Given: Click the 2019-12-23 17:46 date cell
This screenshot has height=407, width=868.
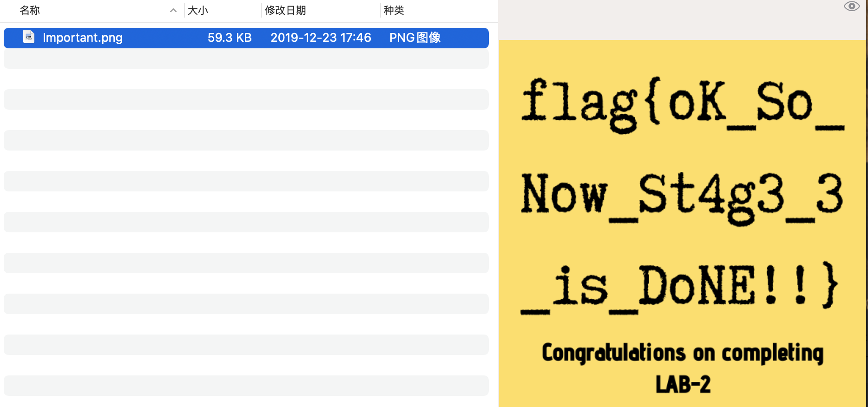Looking at the screenshot, I should (321, 38).
